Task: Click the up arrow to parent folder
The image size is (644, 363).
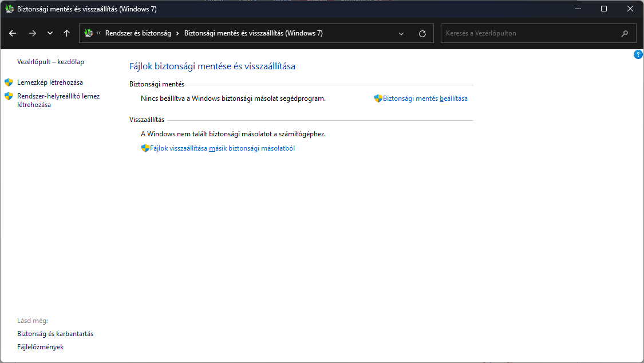Action: tap(67, 33)
